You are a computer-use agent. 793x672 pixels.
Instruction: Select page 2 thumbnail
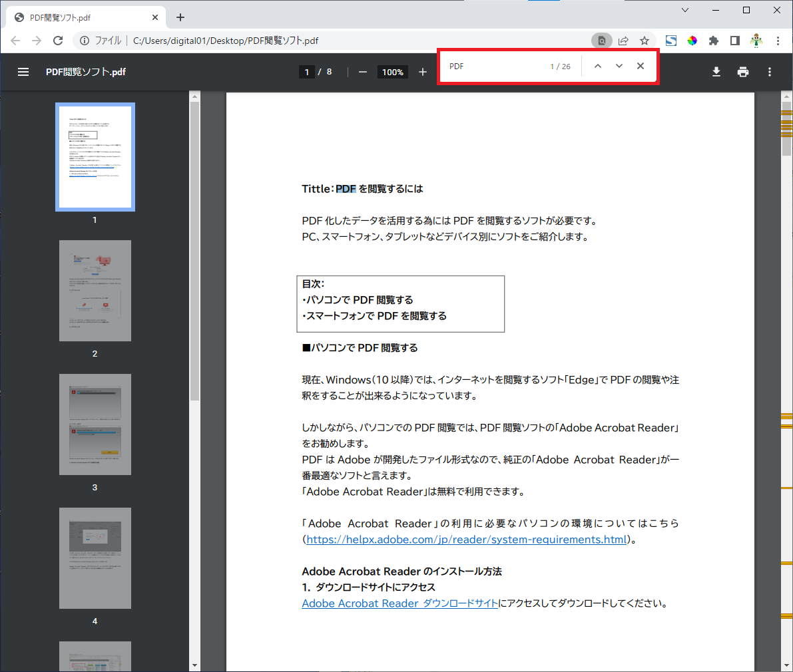tap(95, 291)
